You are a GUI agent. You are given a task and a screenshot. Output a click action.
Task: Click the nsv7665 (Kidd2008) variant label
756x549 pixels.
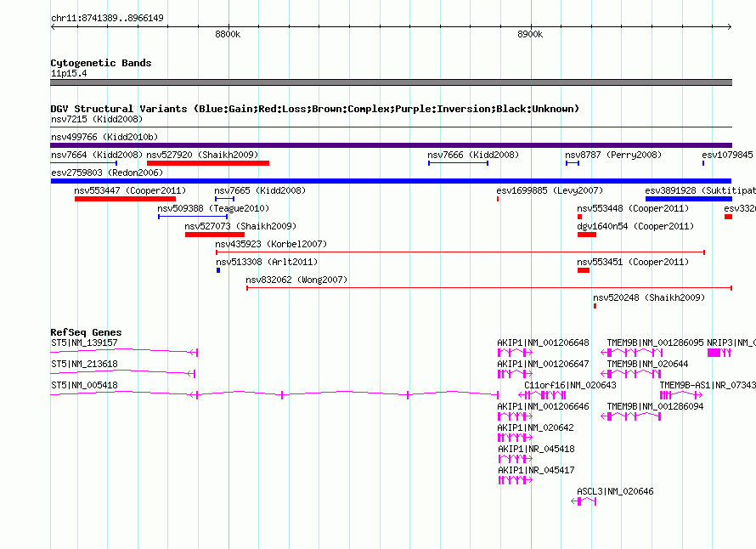[261, 190]
